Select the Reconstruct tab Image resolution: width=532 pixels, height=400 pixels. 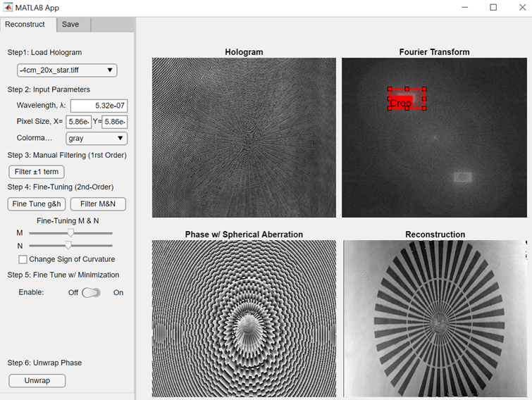pyautogui.click(x=25, y=24)
